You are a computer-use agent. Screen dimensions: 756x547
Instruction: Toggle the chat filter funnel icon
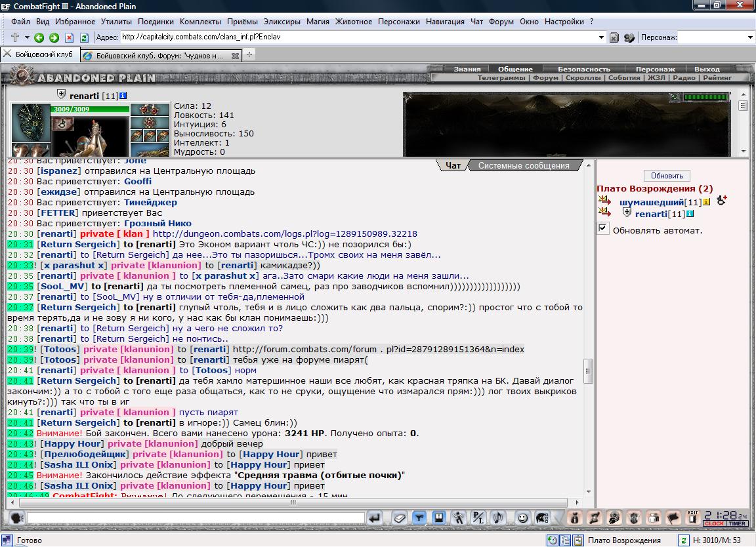(x=419, y=518)
